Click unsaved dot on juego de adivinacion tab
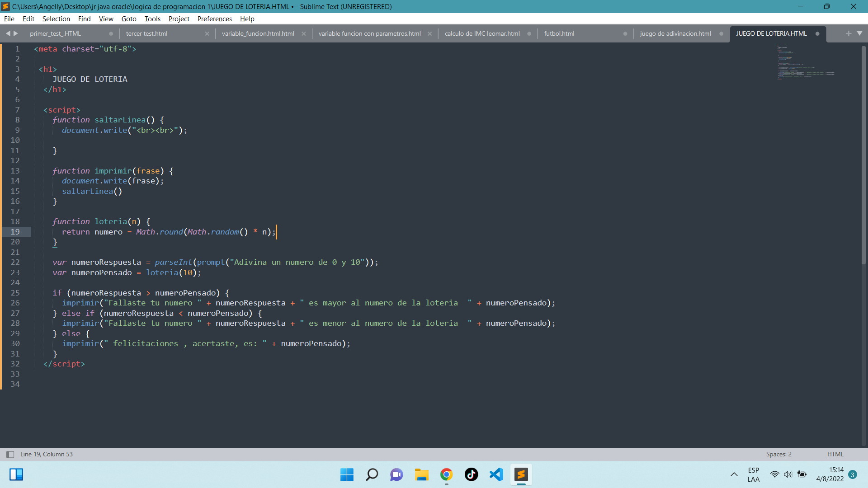 (x=721, y=33)
